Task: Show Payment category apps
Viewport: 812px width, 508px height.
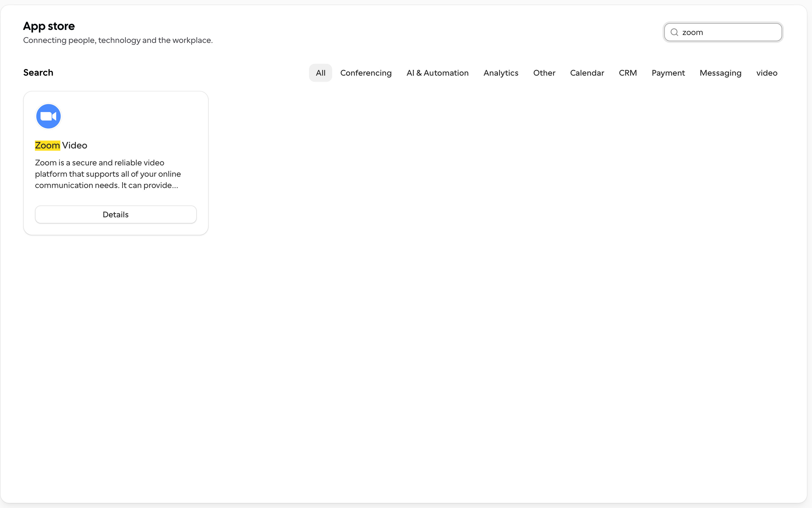Action: coord(668,73)
